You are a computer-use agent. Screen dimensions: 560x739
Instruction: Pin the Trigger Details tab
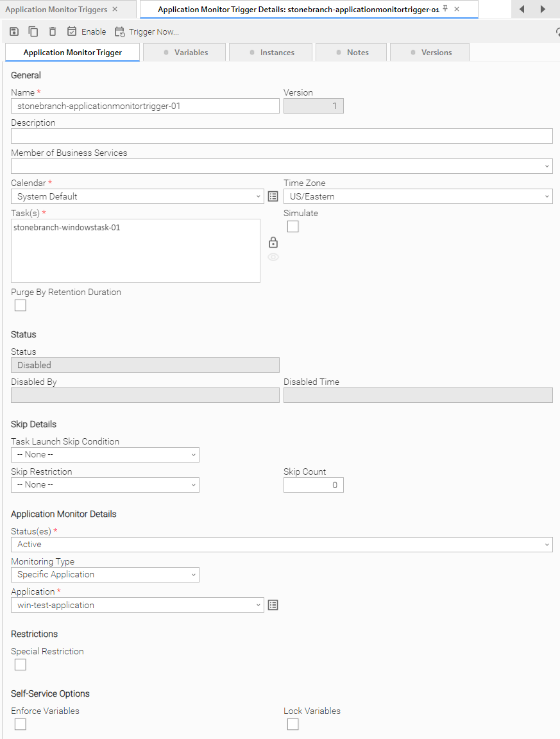point(446,9)
